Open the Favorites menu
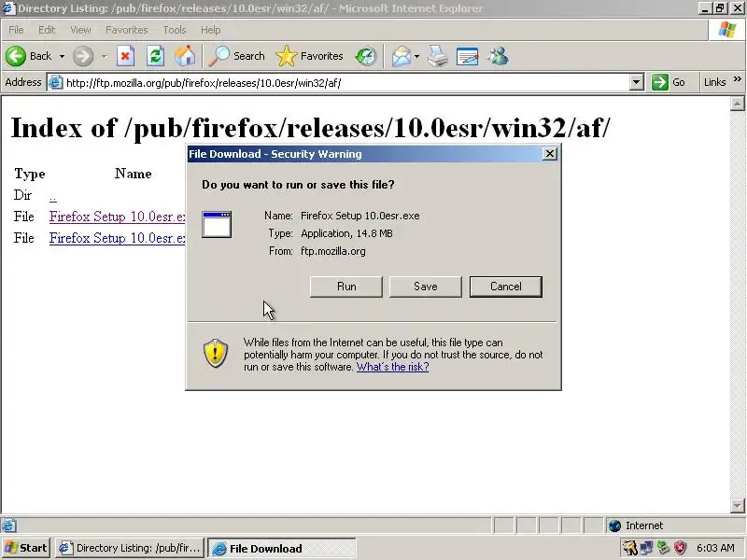 pos(127,30)
